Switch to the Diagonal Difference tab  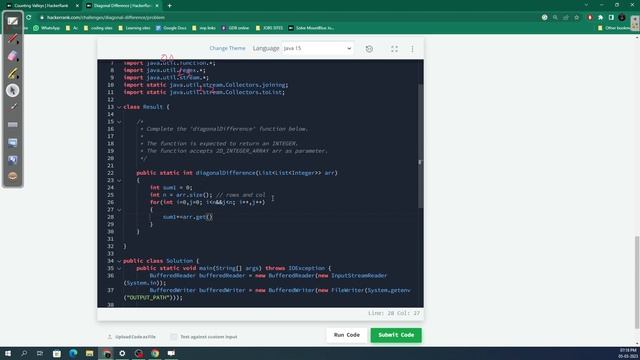click(122, 6)
